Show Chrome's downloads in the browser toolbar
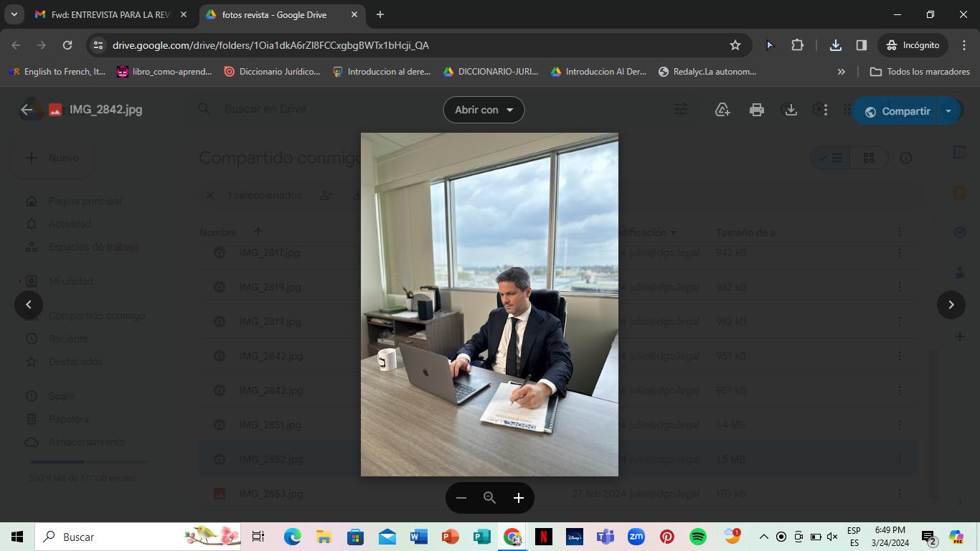980x551 pixels. tap(836, 45)
